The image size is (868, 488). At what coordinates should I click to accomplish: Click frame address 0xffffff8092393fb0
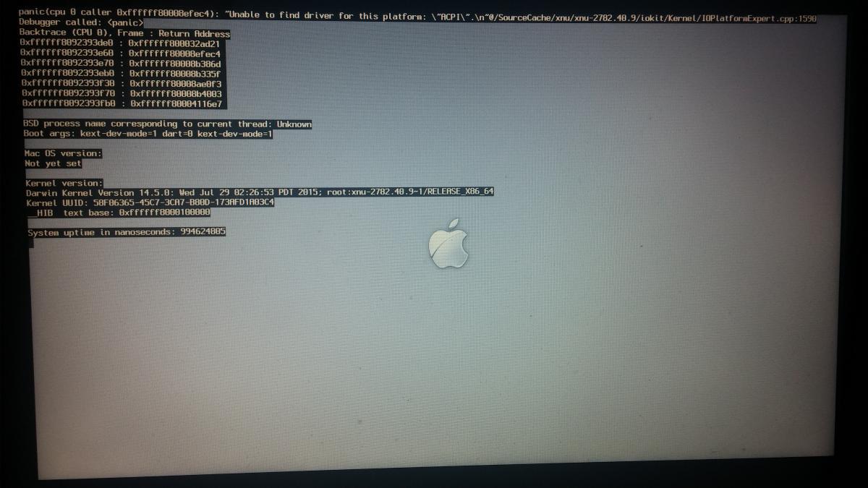[x=68, y=104]
